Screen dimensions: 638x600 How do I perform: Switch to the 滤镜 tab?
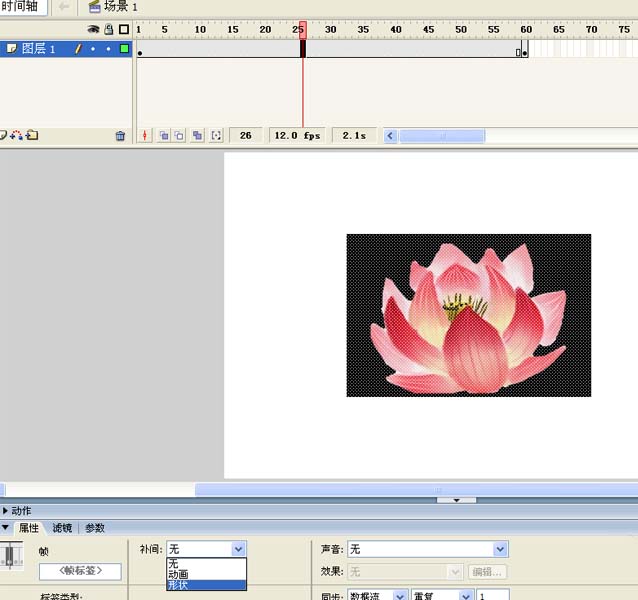click(x=62, y=528)
